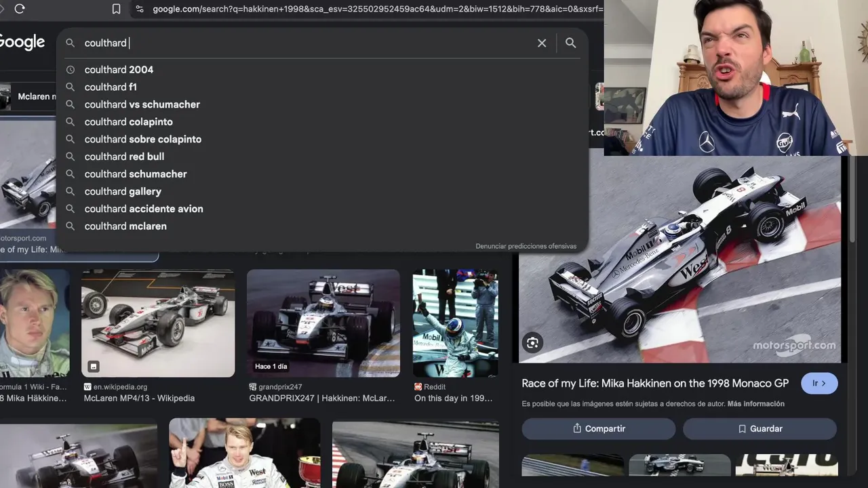Search inside image with the Lens icon
The height and width of the screenshot is (488, 868).
[532, 343]
